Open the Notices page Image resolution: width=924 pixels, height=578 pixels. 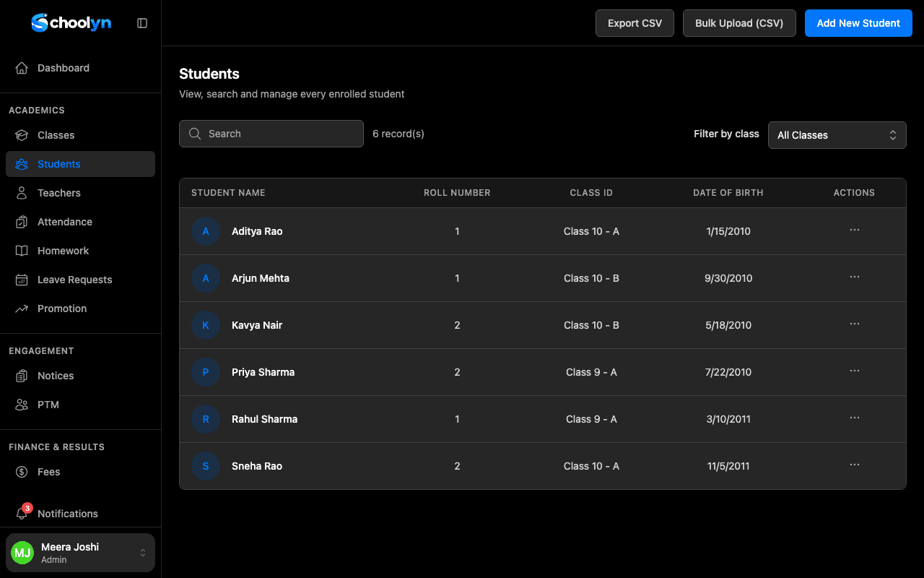[80, 376]
